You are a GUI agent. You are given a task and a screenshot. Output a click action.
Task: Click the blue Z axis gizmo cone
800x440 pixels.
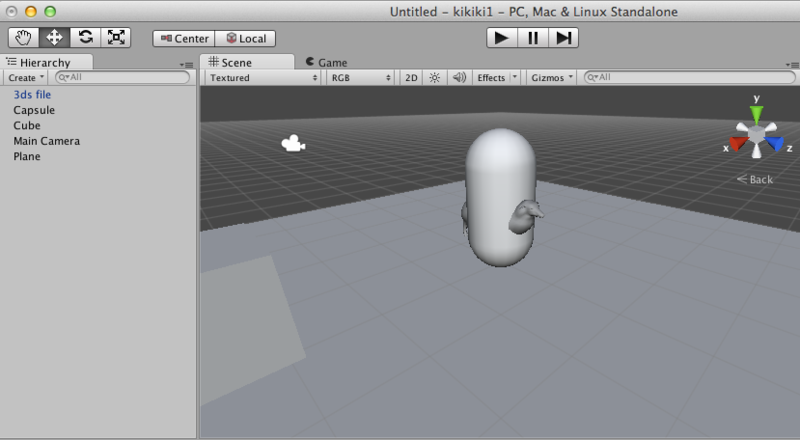775,143
